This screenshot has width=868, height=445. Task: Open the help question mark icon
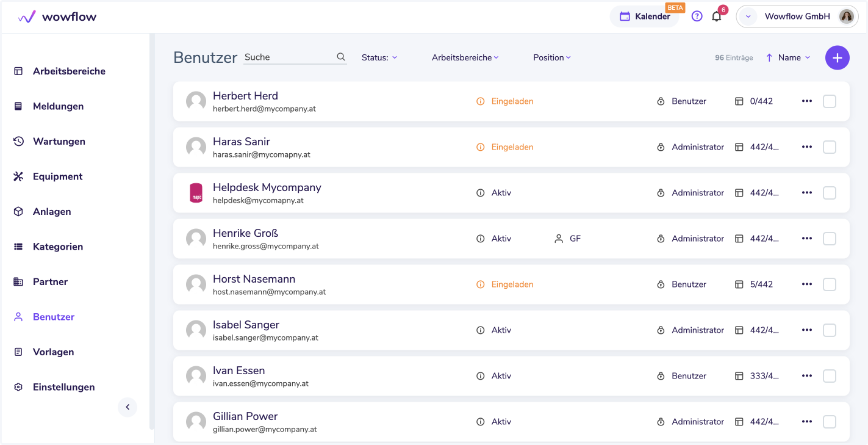click(697, 16)
